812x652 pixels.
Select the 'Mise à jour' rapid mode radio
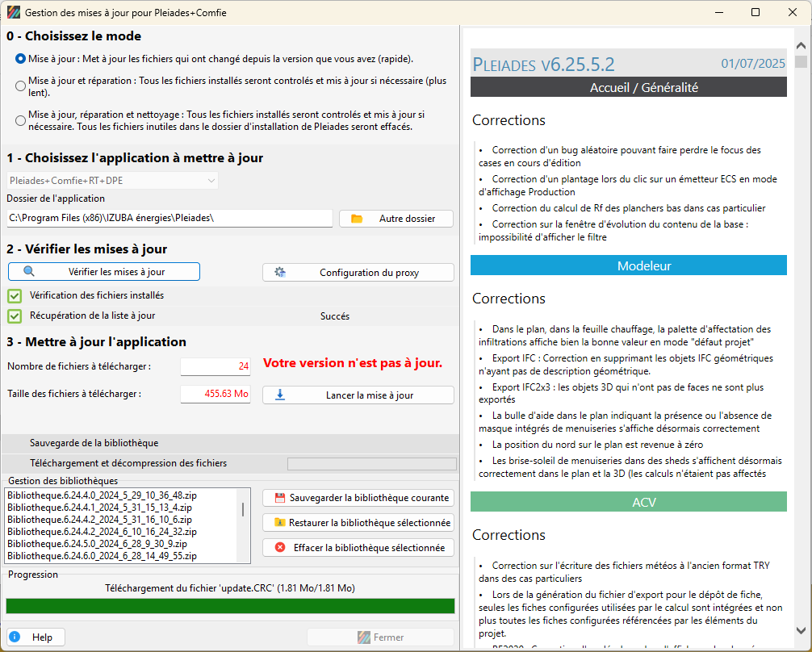(x=20, y=59)
